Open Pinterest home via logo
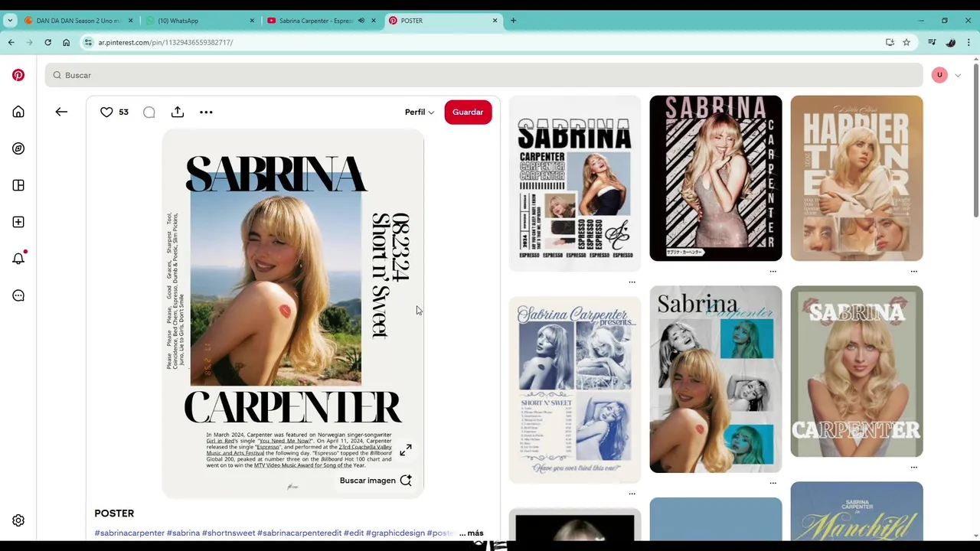Image resolution: width=980 pixels, height=551 pixels. click(x=18, y=75)
